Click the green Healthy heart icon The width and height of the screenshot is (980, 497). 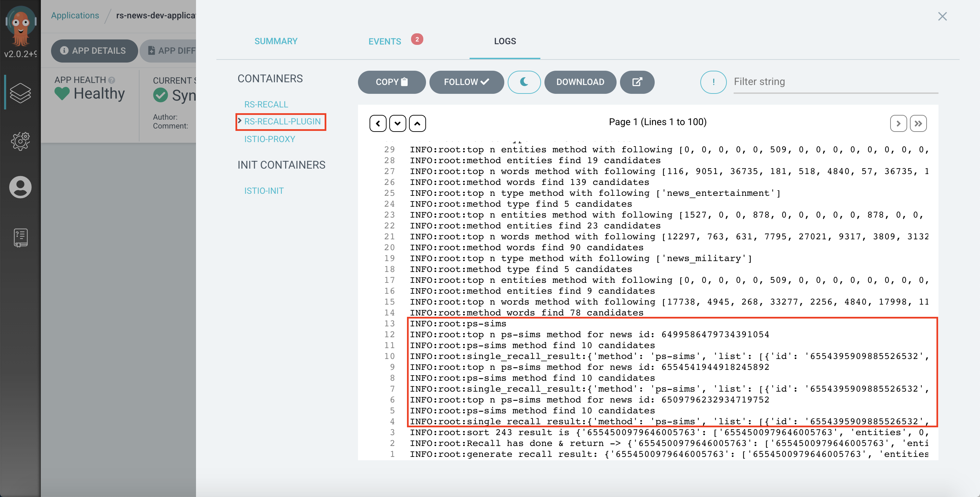click(x=62, y=93)
